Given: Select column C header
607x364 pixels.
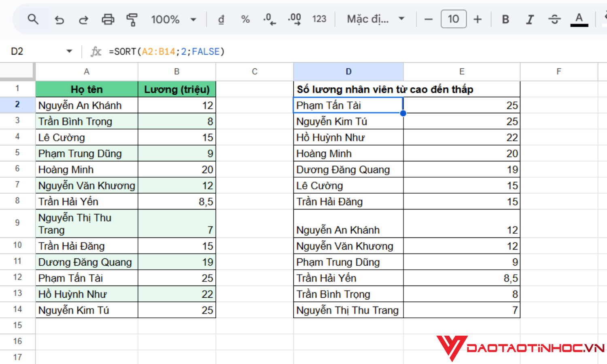Looking at the screenshot, I should pyautogui.click(x=255, y=72).
